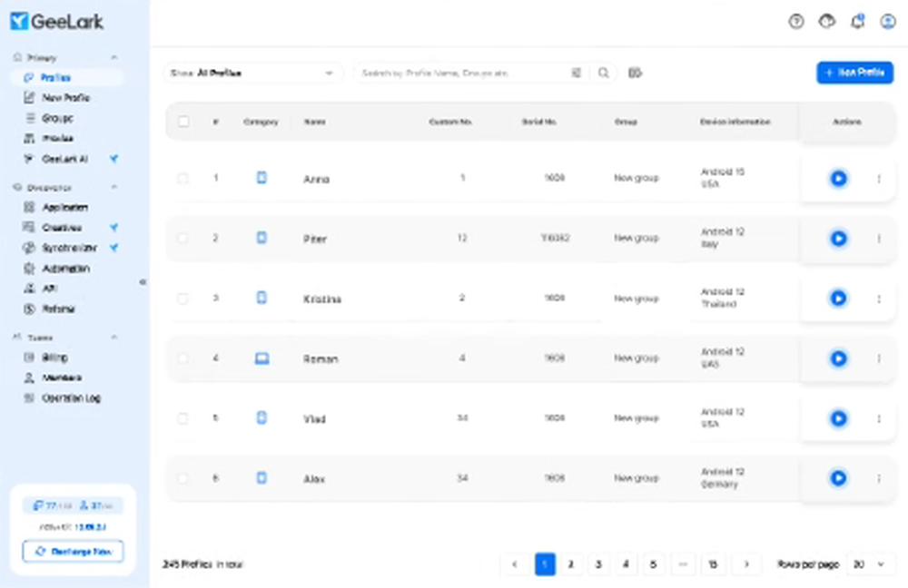Start Anna's profile with the play button

click(838, 179)
